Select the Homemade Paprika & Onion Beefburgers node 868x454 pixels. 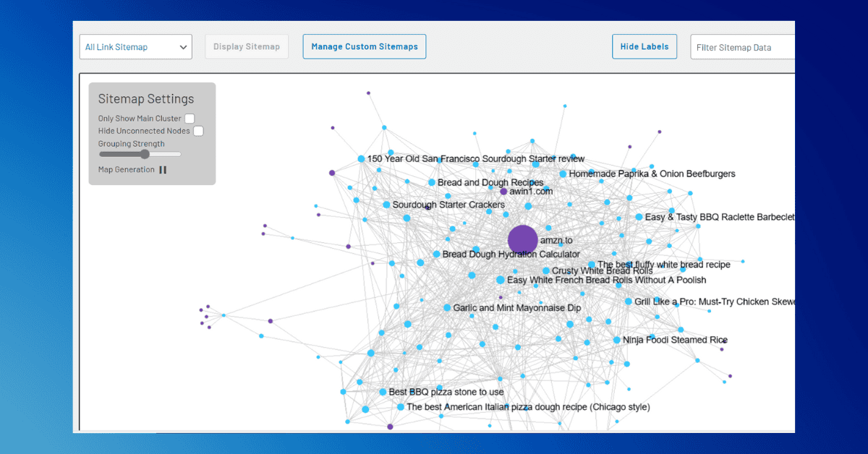(x=563, y=174)
